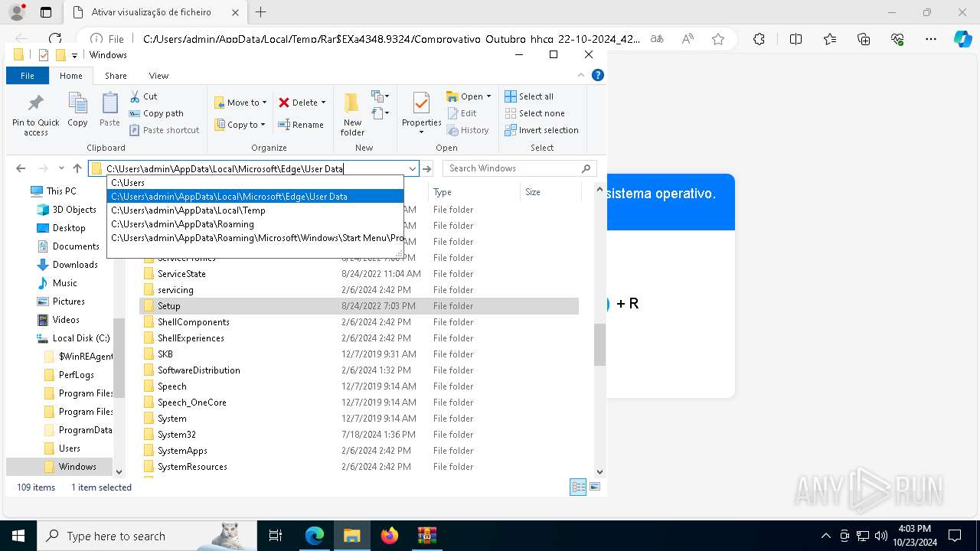The image size is (980, 551).
Task: Choose the AppData\Local\Temp suggestion
Action: [x=255, y=210]
